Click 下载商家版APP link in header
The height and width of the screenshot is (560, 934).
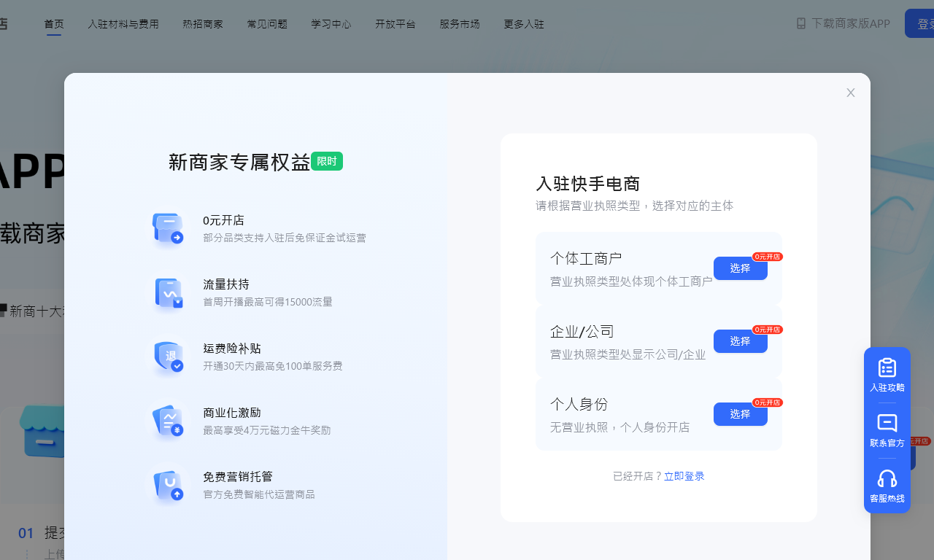point(851,23)
